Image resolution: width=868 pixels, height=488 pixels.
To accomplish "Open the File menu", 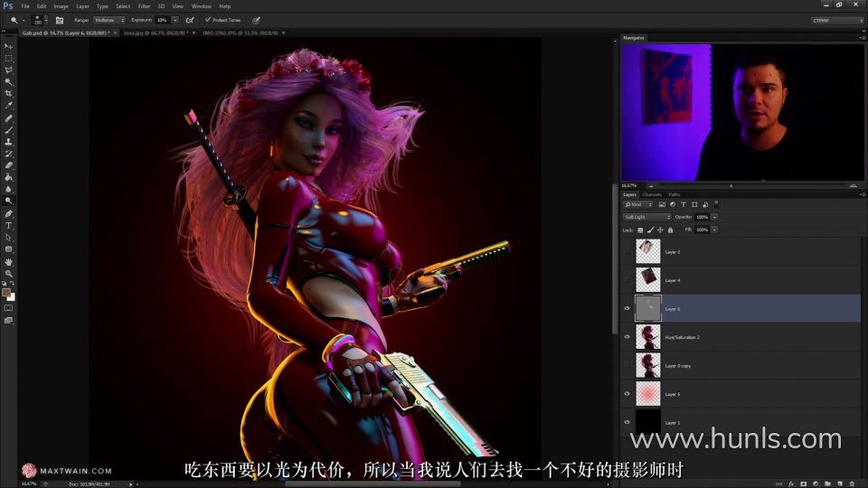I will 25,6.
